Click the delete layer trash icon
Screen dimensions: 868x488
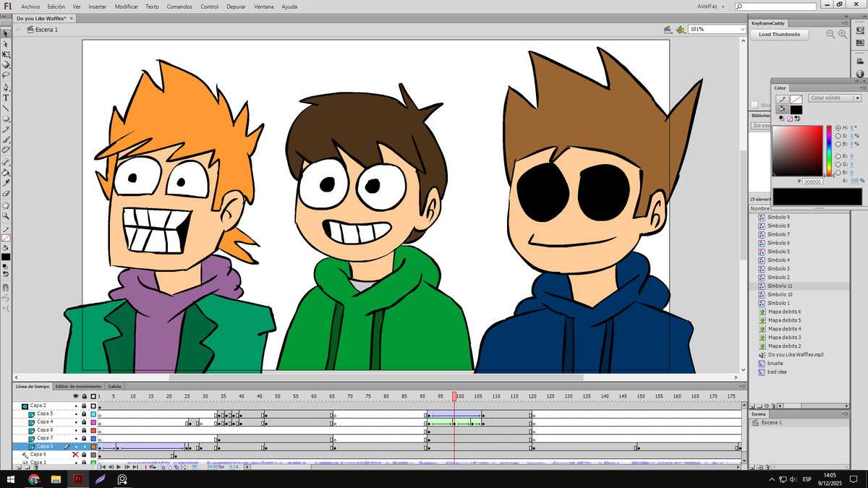coord(35,467)
